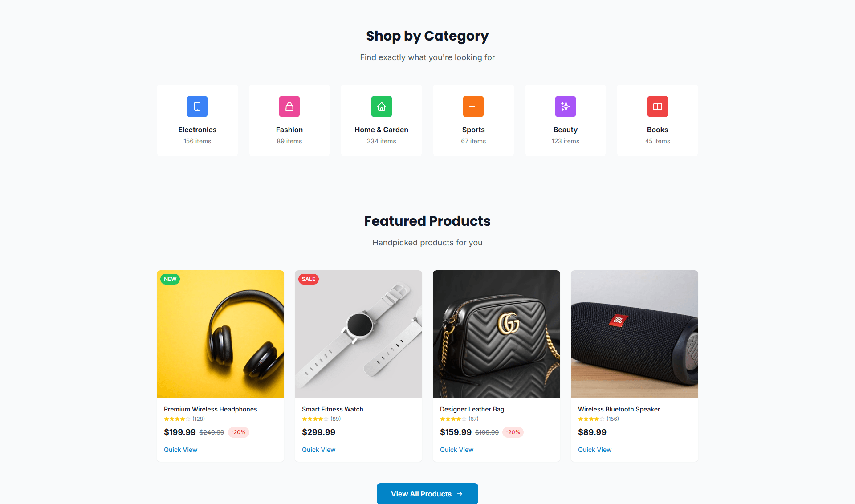The height and width of the screenshot is (504, 855).
Task: Click the SALE badge on fitness watch
Action: click(x=309, y=279)
